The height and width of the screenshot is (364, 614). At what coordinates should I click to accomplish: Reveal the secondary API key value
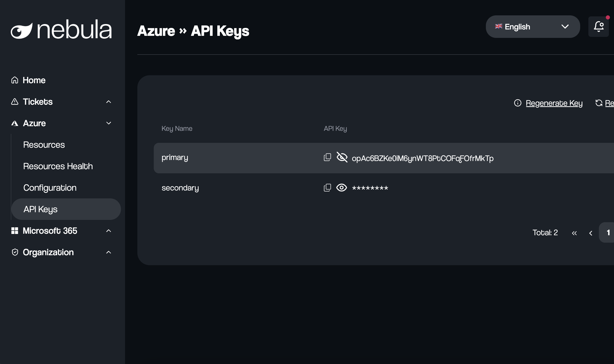[x=342, y=188]
